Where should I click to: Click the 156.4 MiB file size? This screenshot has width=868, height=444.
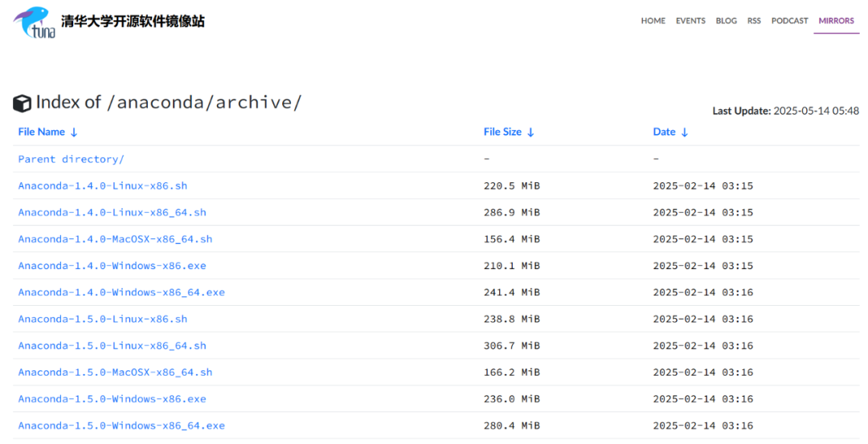[511, 239]
